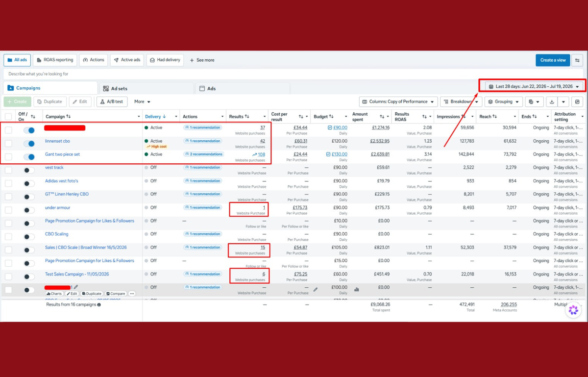Switch to the Ad sets tab

pos(146,89)
